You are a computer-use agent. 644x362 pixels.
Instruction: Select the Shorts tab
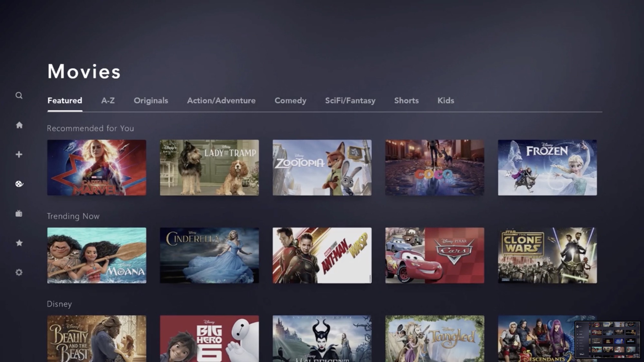click(406, 101)
